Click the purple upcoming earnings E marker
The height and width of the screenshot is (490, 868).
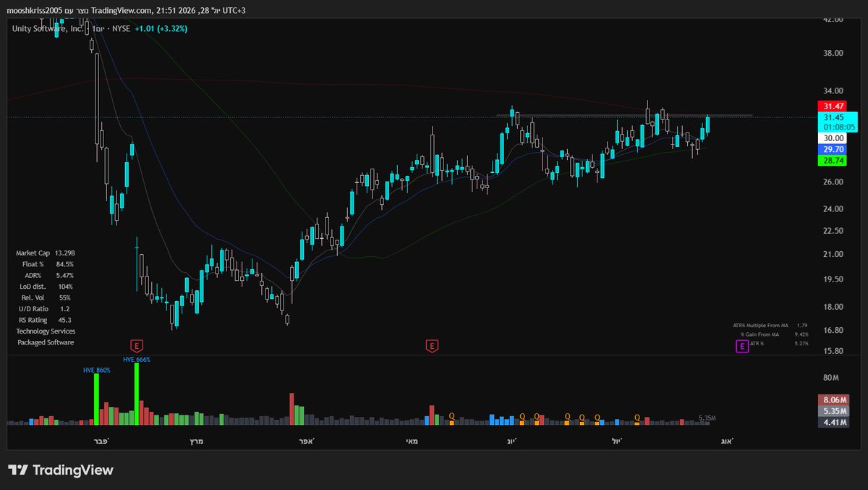742,347
